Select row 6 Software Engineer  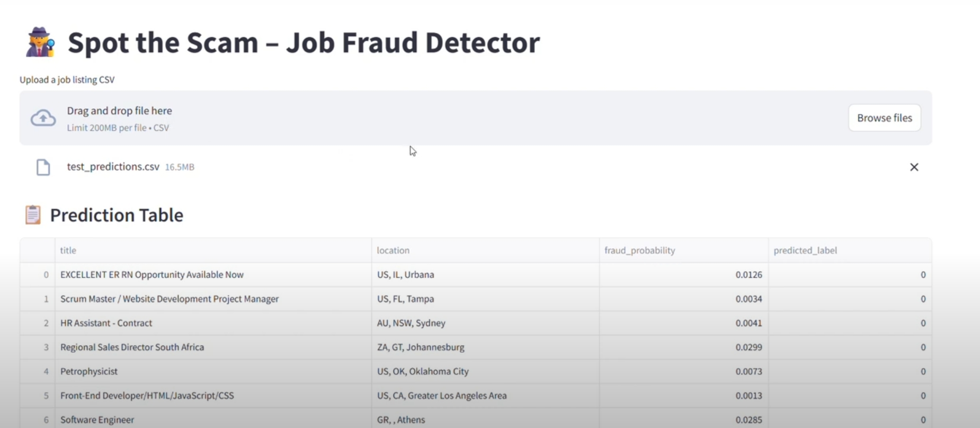[x=97, y=420]
